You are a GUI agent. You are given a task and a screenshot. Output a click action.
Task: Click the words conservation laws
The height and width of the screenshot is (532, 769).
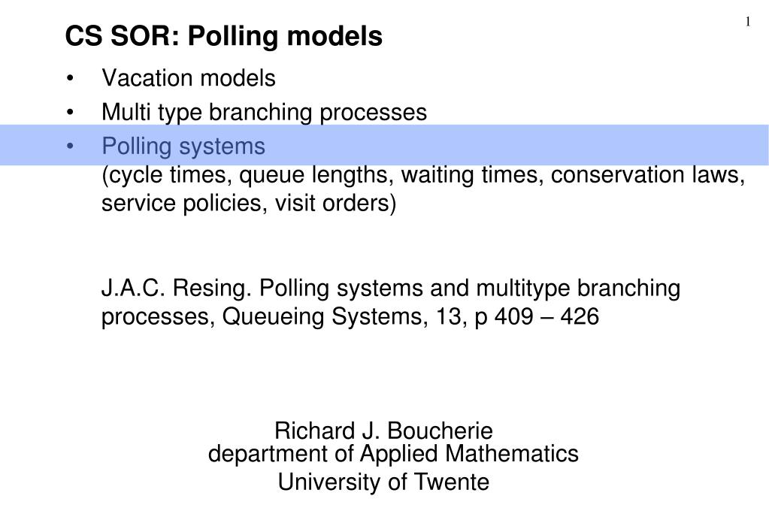click(x=648, y=175)
